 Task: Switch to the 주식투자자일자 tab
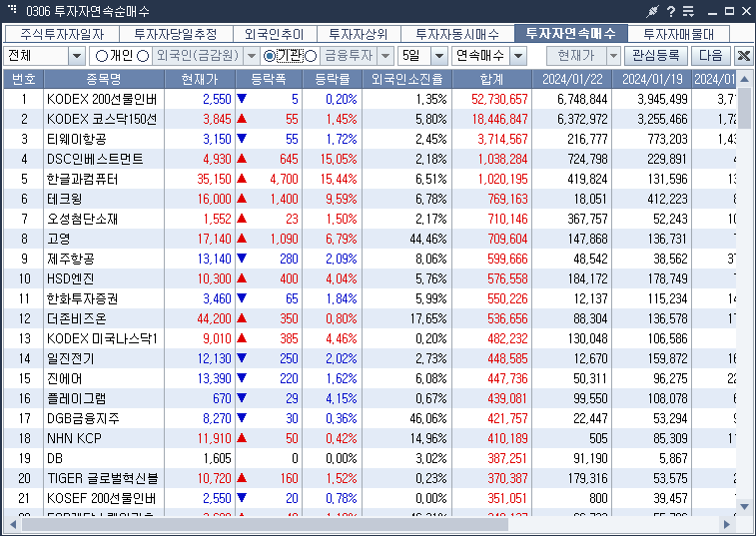coord(62,34)
